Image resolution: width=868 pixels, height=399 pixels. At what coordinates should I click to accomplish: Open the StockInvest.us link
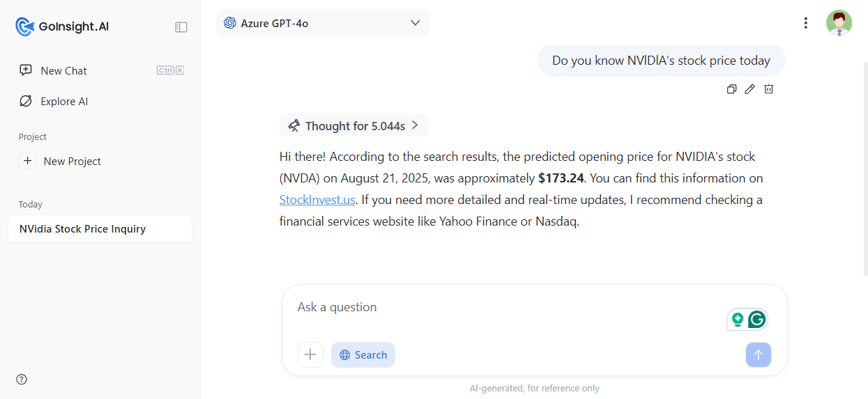317,200
